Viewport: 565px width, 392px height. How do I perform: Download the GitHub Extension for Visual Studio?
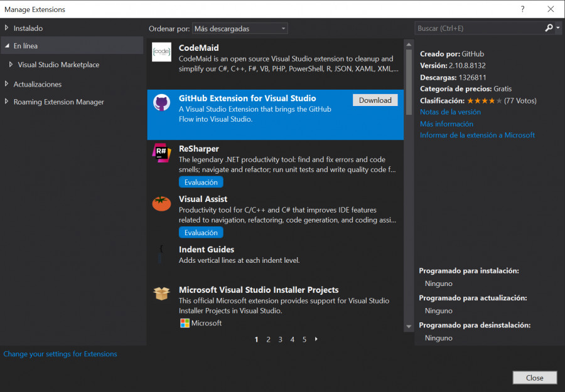click(375, 100)
